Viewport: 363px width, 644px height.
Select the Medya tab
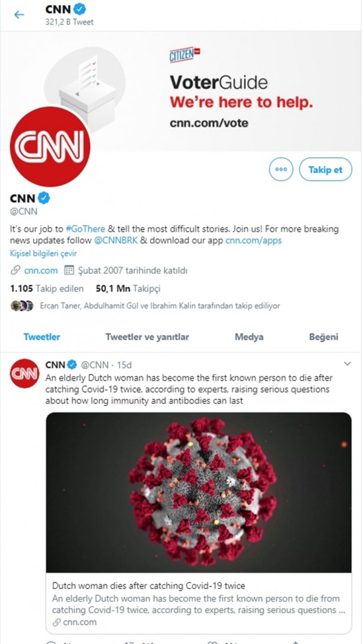tap(249, 337)
